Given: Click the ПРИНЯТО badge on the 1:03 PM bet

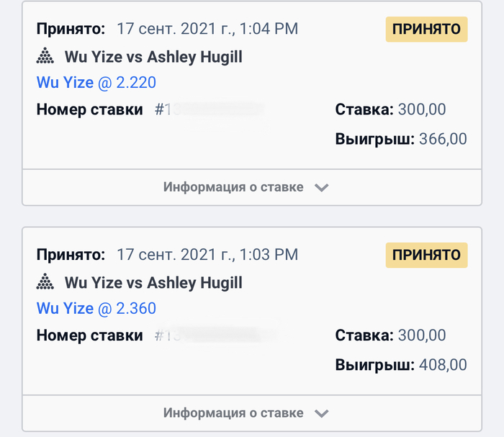Looking at the screenshot, I should (x=427, y=256).
